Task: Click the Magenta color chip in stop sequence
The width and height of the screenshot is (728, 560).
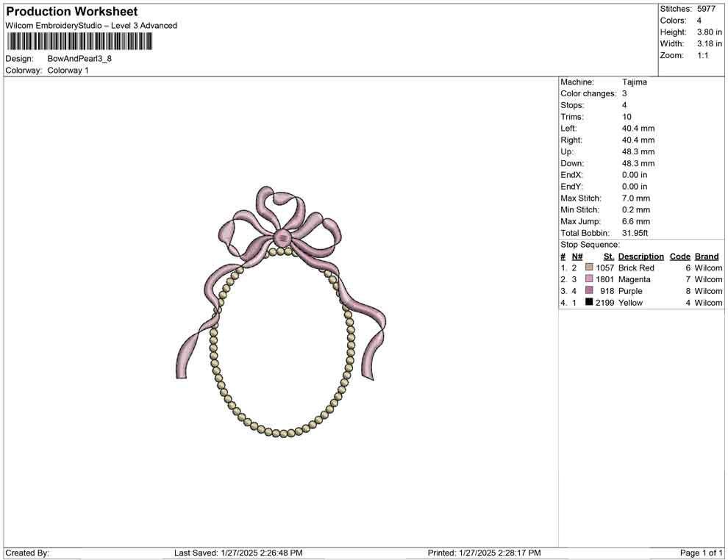Action: pyautogui.click(x=588, y=279)
